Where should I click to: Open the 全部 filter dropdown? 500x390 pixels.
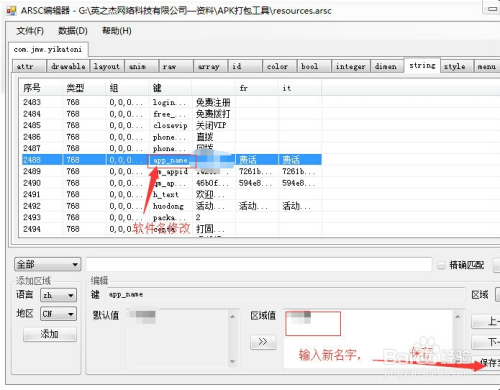(x=47, y=265)
